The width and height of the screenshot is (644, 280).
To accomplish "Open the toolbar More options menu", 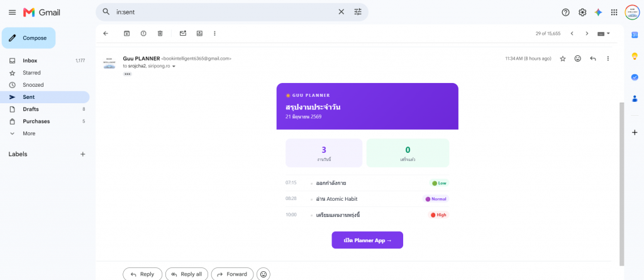I will (214, 33).
